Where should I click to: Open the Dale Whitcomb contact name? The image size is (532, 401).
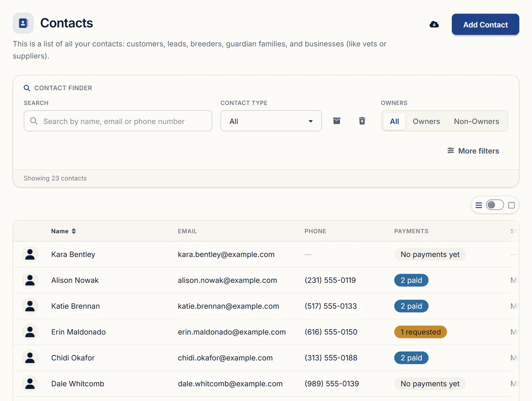pyautogui.click(x=77, y=384)
